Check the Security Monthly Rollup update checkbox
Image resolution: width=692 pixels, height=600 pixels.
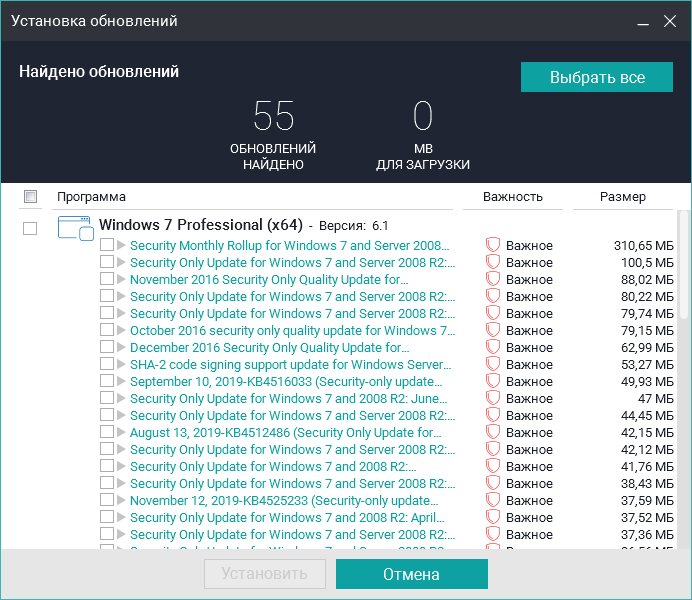(x=107, y=244)
